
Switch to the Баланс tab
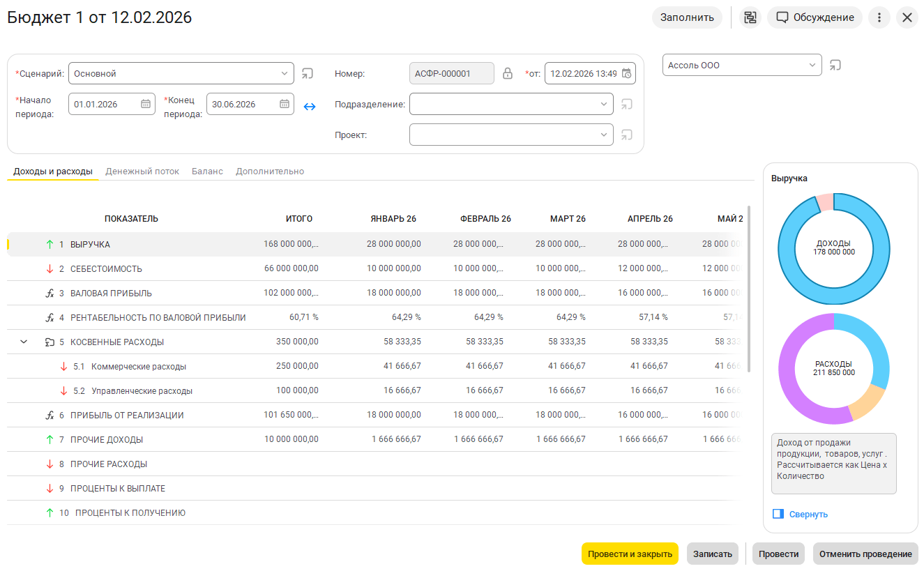click(x=207, y=171)
